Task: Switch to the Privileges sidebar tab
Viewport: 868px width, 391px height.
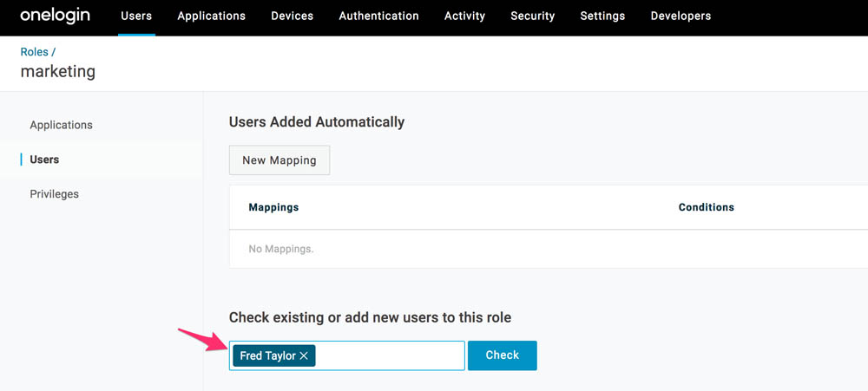Action: tap(54, 194)
